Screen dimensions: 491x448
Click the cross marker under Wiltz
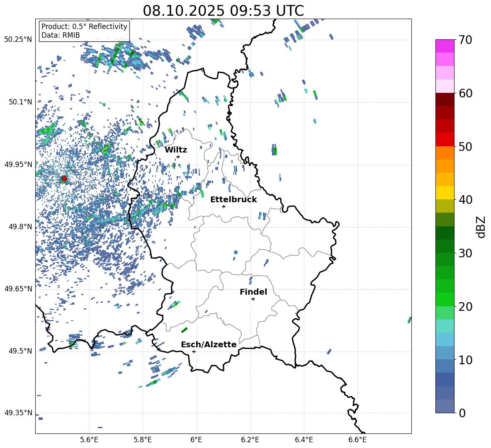point(178,157)
